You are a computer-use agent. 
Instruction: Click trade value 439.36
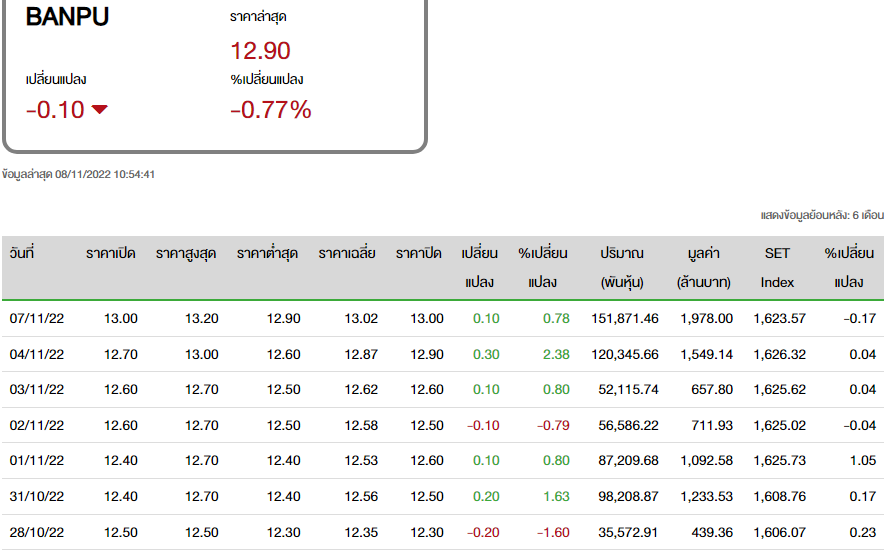coord(712,532)
